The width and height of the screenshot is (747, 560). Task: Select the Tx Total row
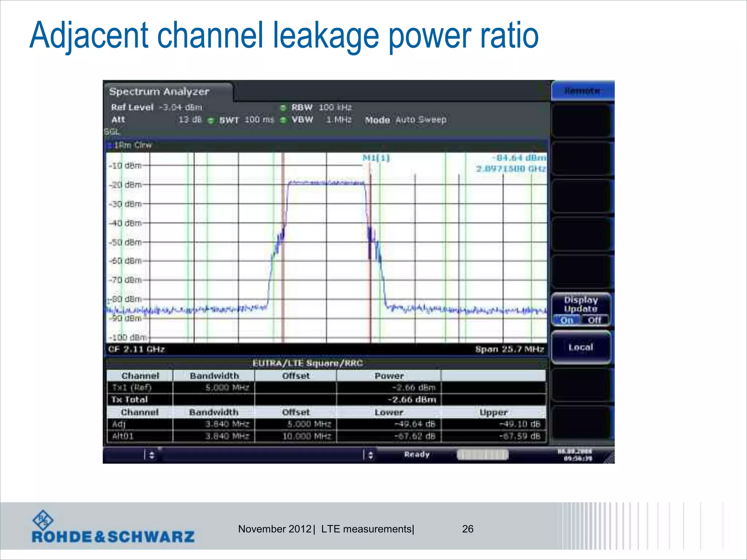[326, 400]
